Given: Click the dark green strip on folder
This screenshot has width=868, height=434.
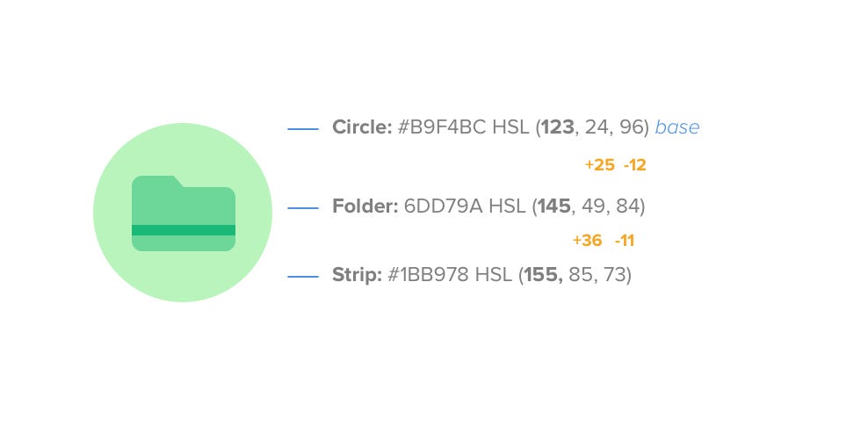Looking at the screenshot, I should coord(184,230).
